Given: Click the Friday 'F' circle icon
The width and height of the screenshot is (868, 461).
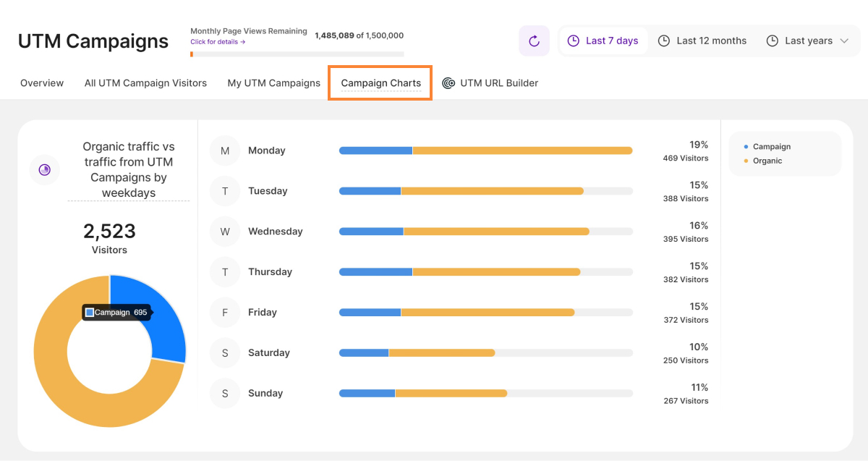Looking at the screenshot, I should tap(225, 313).
